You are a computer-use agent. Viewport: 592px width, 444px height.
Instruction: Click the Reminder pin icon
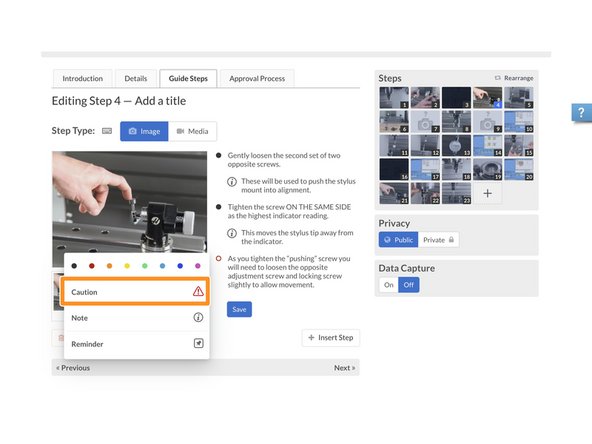click(x=199, y=343)
